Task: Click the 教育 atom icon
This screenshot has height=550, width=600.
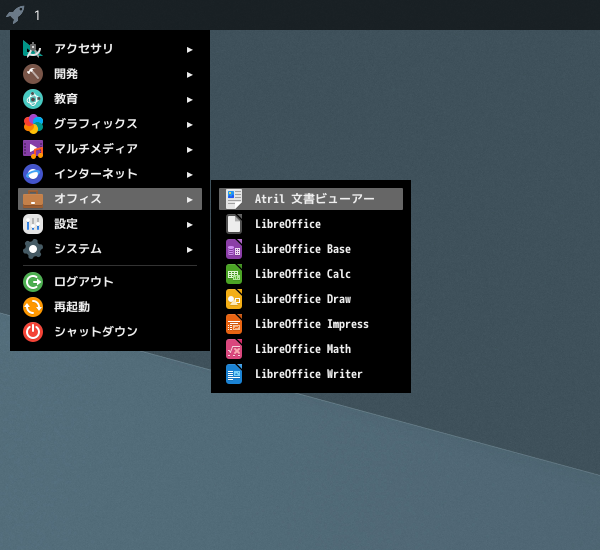Action: click(33, 99)
